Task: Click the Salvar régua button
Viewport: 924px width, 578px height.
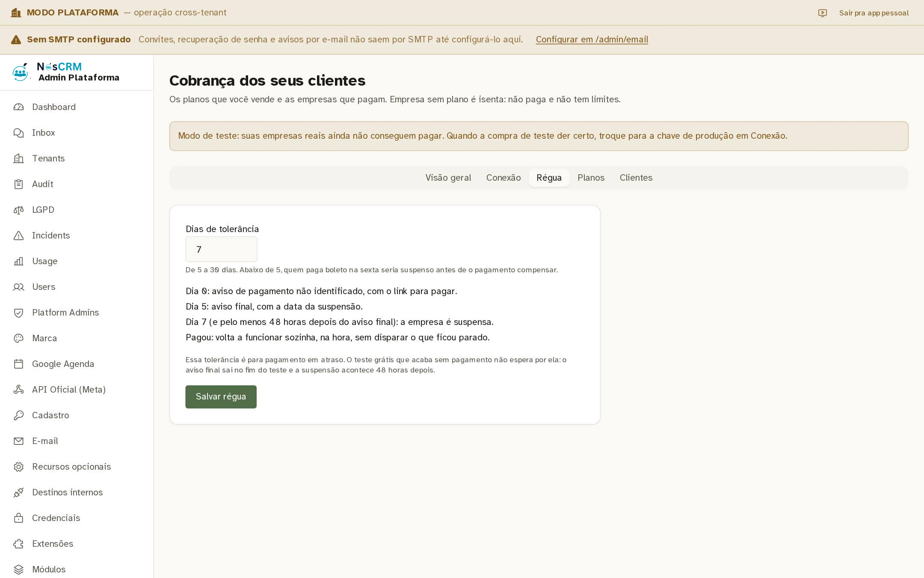Action: coord(221,396)
